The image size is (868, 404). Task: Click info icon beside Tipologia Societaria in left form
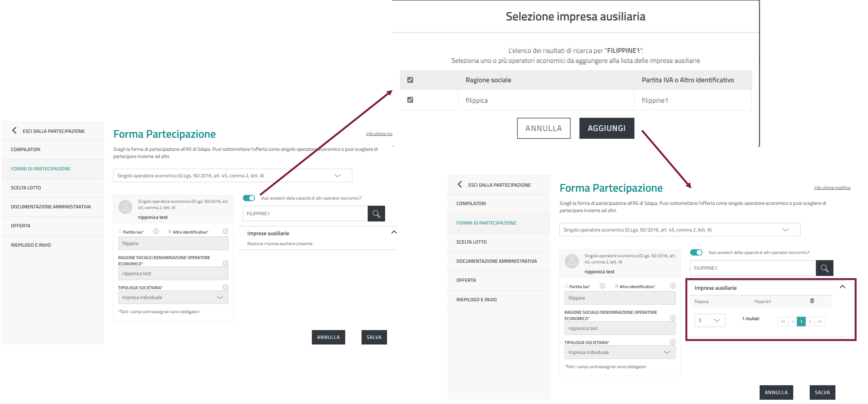225,287
